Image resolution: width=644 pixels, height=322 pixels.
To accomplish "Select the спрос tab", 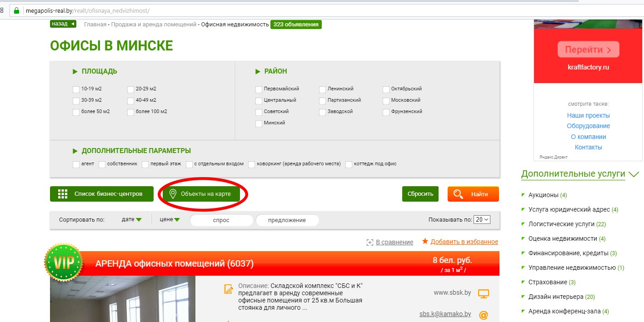I will point(221,220).
